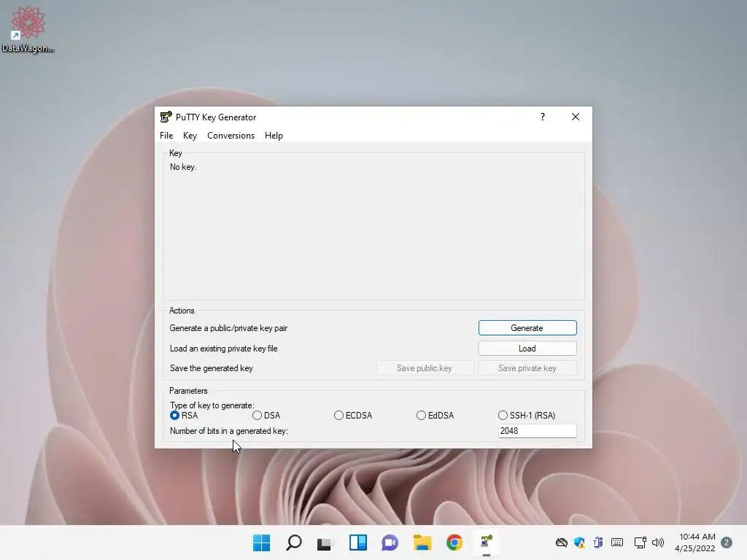
Task: Click the PuTTY Key Generator title bar icon
Action: pyautogui.click(x=166, y=117)
